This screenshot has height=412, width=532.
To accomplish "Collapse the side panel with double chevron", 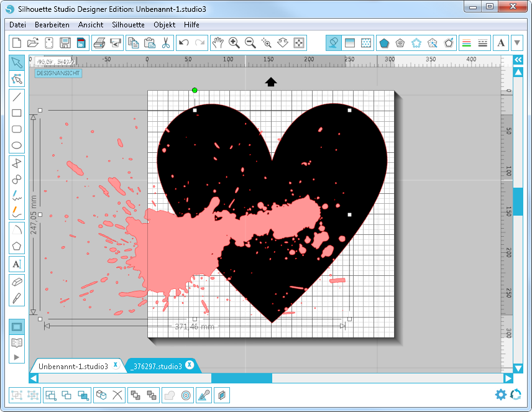I will (x=518, y=60).
